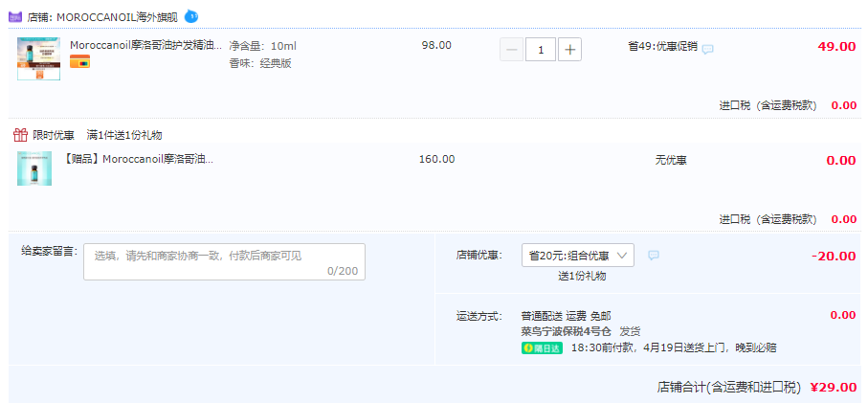Viewport: 868px width, 403px height.
Task: Click the Tmall store icon beside 店铺
Action: [15, 16]
